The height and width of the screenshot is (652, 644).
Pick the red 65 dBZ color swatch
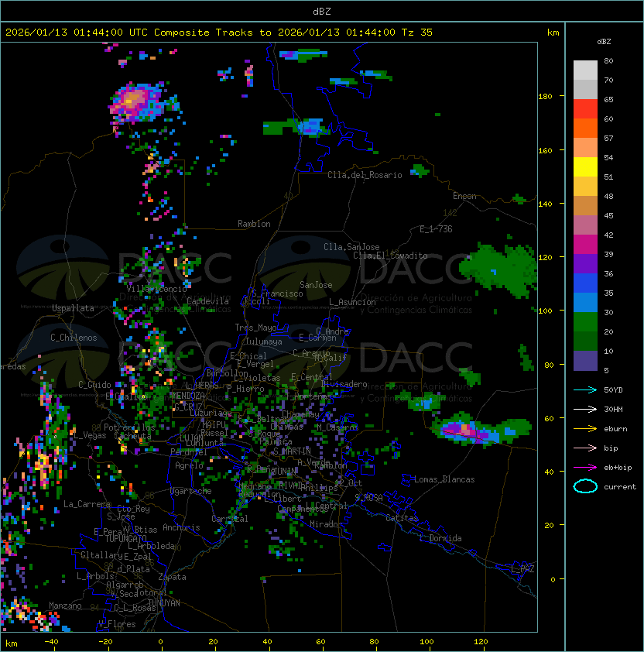tap(585, 109)
